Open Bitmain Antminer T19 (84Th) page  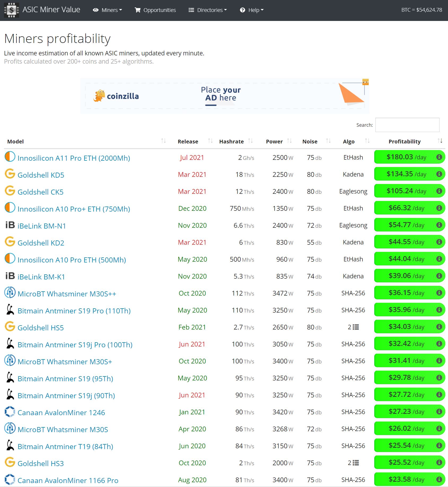point(65,446)
